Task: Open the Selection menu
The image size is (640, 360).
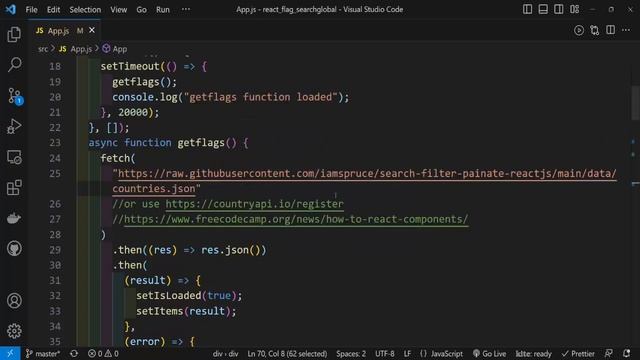Action: [x=85, y=9]
